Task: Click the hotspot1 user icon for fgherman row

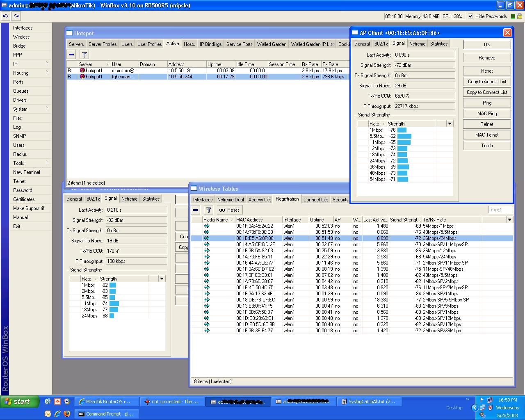Action: click(82, 77)
